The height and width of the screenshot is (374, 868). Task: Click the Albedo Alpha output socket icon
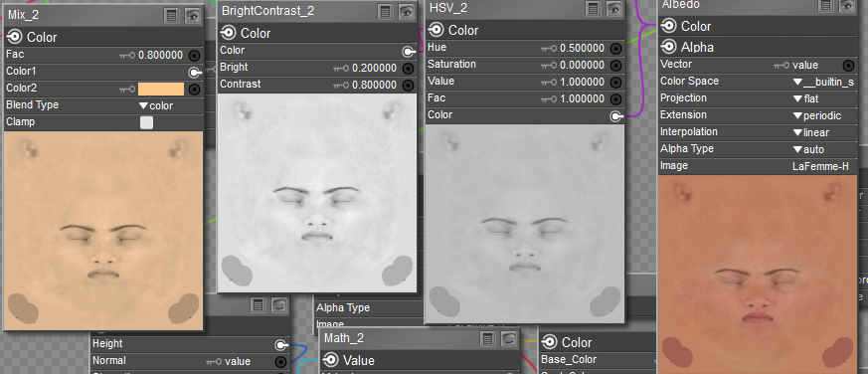pos(669,47)
